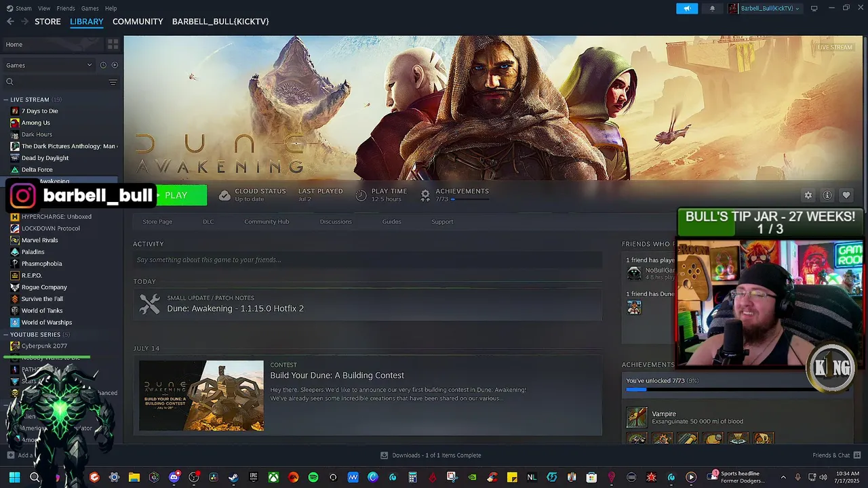Click the achievements progress bar
Viewport: 868px width, 488px height.
pos(736,390)
